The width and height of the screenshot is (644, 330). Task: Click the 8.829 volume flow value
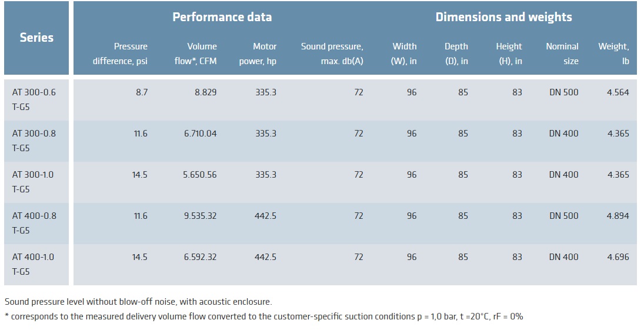(x=205, y=92)
